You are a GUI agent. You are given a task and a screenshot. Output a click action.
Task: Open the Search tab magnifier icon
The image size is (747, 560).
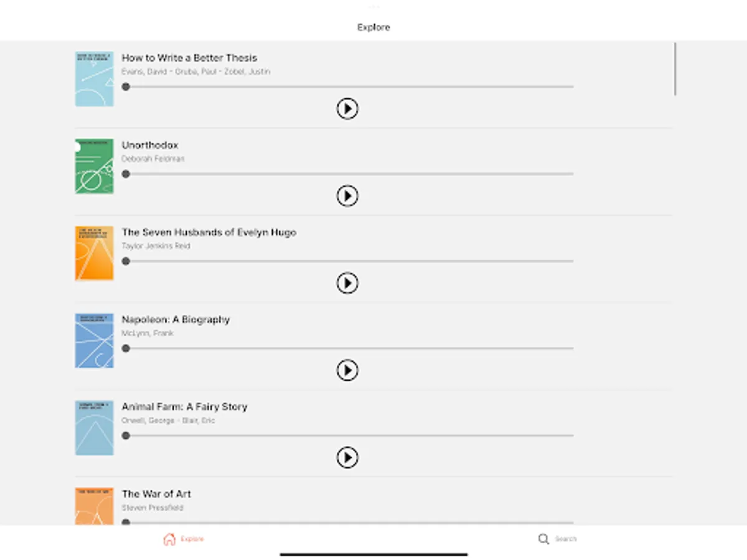(544, 539)
